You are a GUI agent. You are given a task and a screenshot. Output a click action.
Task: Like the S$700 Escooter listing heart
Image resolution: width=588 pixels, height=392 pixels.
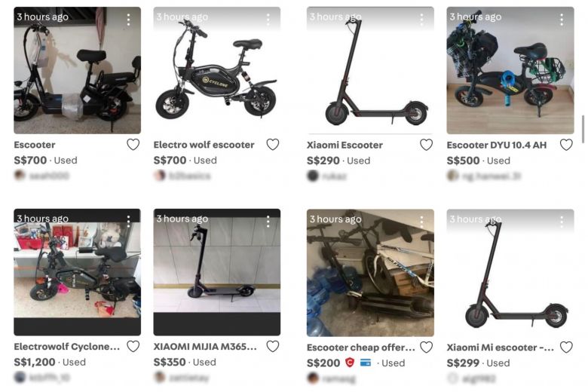tap(133, 145)
